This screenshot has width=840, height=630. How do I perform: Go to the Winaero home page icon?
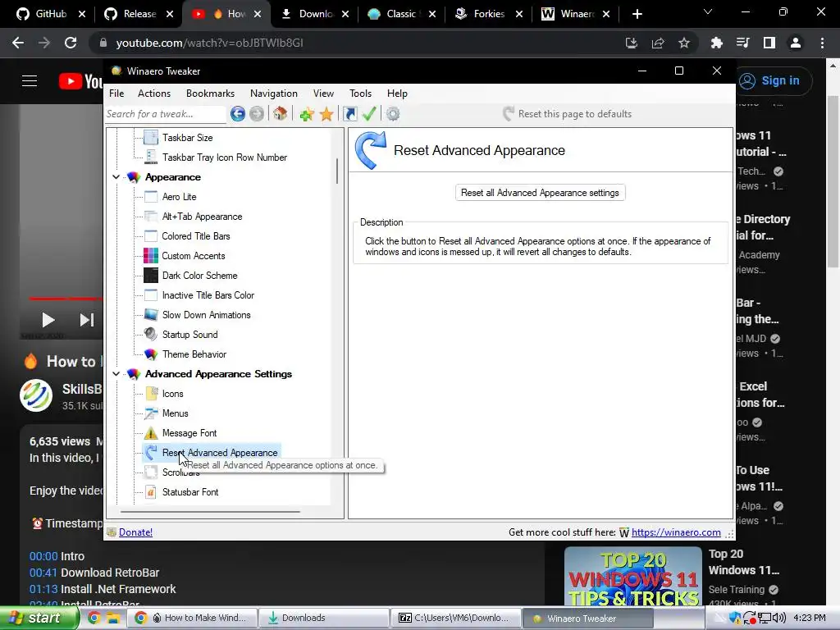(x=281, y=113)
